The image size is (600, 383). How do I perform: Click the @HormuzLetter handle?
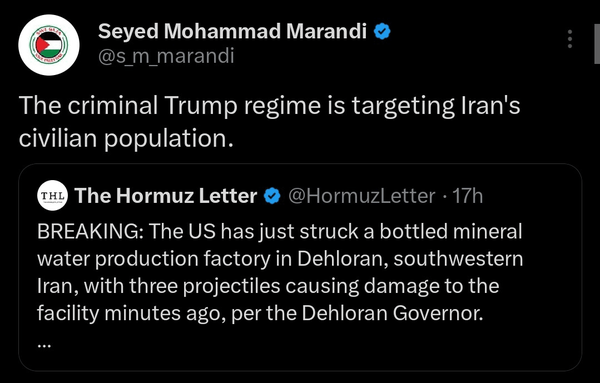pyautogui.click(x=362, y=196)
